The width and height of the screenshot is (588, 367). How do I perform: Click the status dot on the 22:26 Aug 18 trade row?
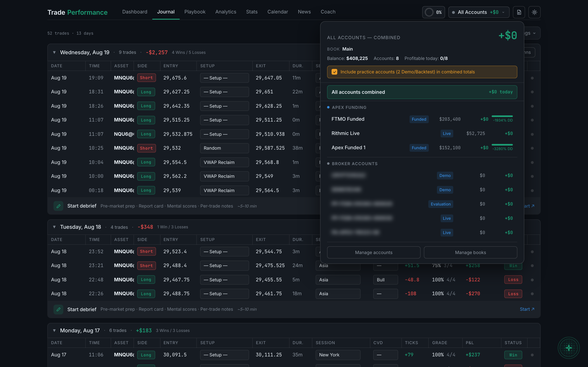click(x=532, y=294)
